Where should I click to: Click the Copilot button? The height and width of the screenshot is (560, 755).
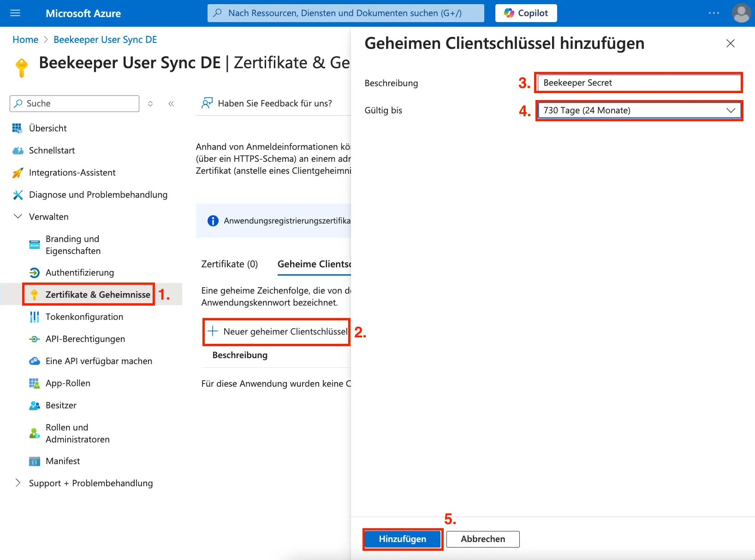(526, 13)
